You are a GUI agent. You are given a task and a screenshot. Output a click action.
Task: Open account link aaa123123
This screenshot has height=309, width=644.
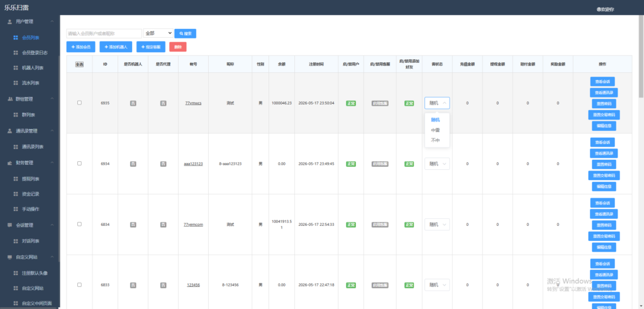[193, 164]
